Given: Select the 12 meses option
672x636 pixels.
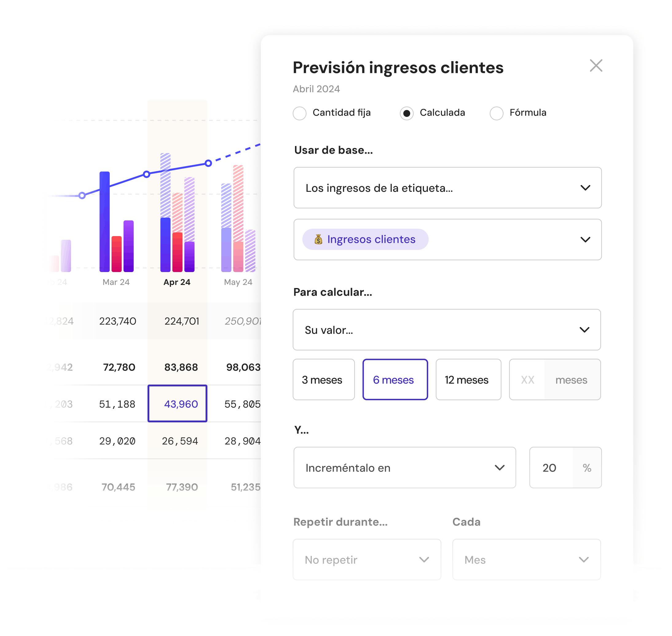Looking at the screenshot, I should click(468, 379).
